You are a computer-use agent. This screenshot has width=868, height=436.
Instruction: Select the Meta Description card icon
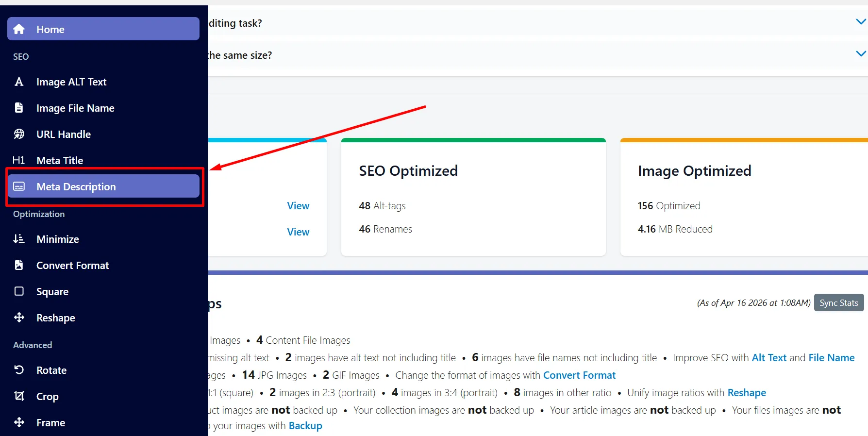pyautogui.click(x=19, y=186)
